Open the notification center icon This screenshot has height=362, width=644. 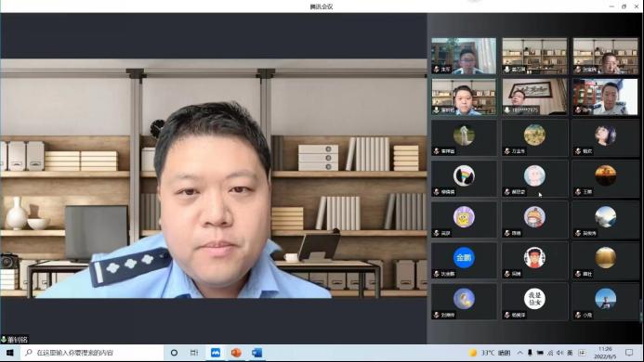tap(629, 353)
